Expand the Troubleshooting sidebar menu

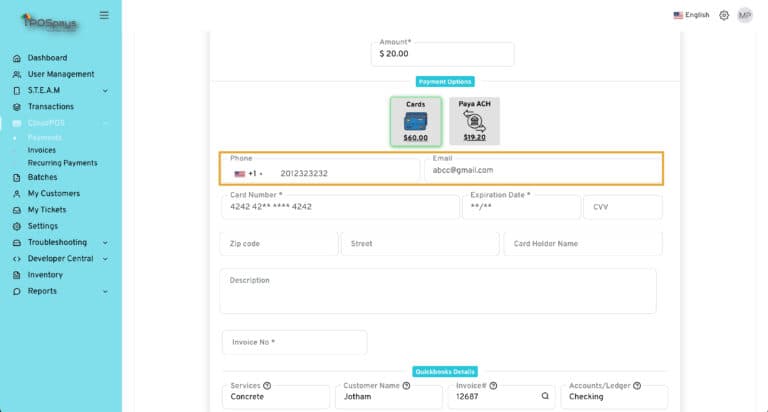[105, 242]
